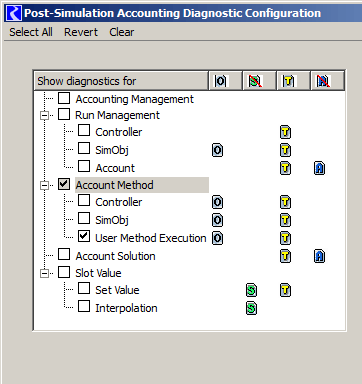Screen dimensions: 362x384
Task: Uncheck the Account Method checkbox
Action: tap(64, 184)
